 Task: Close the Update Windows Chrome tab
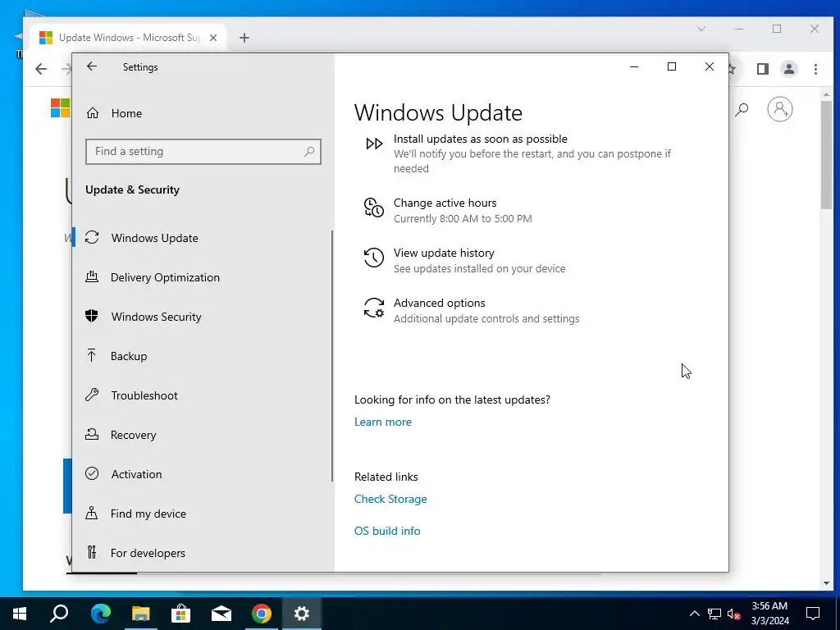coord(213,38)
